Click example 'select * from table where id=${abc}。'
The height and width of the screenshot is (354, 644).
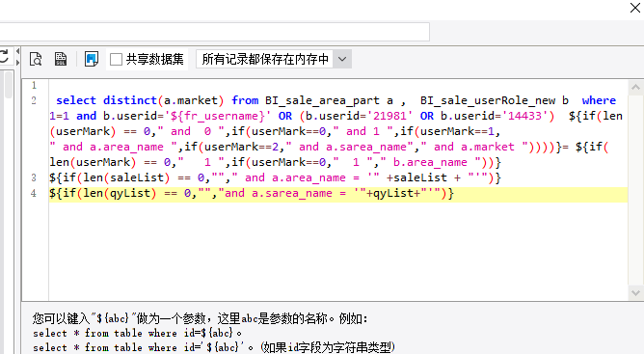click(137, 333)
